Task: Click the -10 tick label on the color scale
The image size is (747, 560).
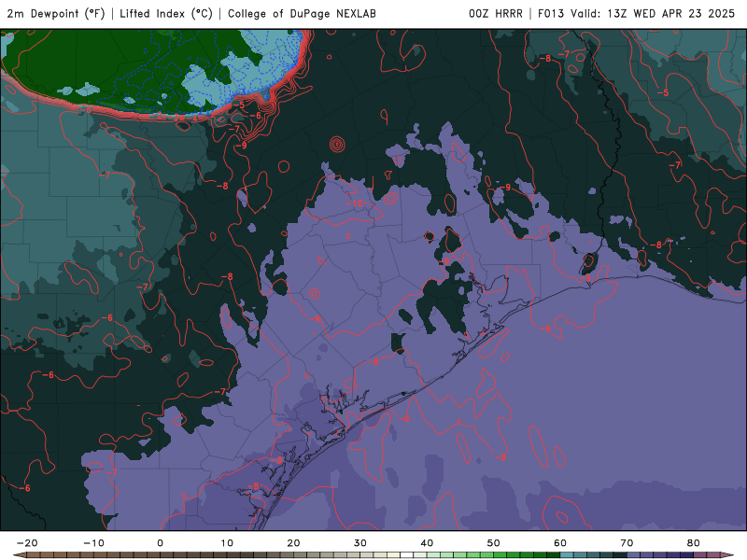Action: coord(93,543)
